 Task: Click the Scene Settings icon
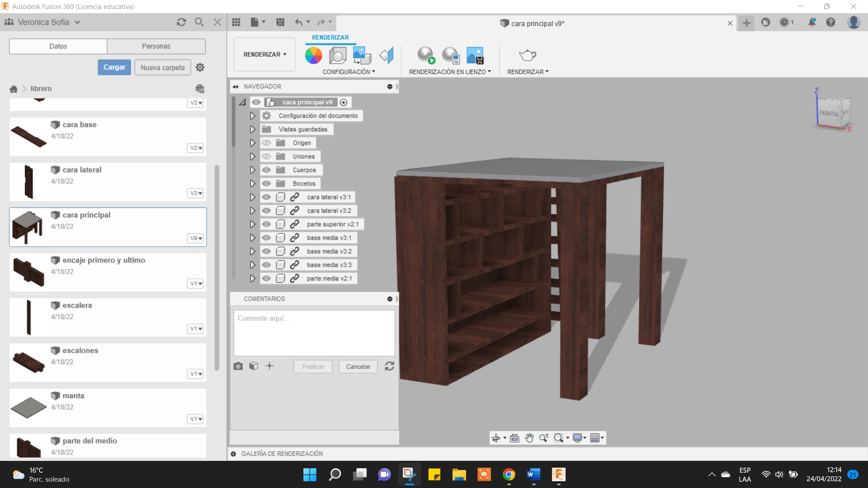pyautogui.click(x=338, y=56)
